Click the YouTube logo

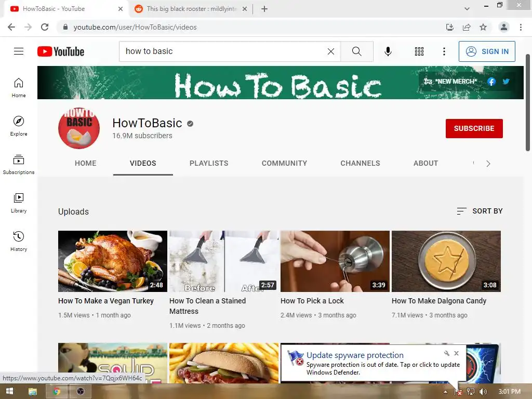(61, 51)
